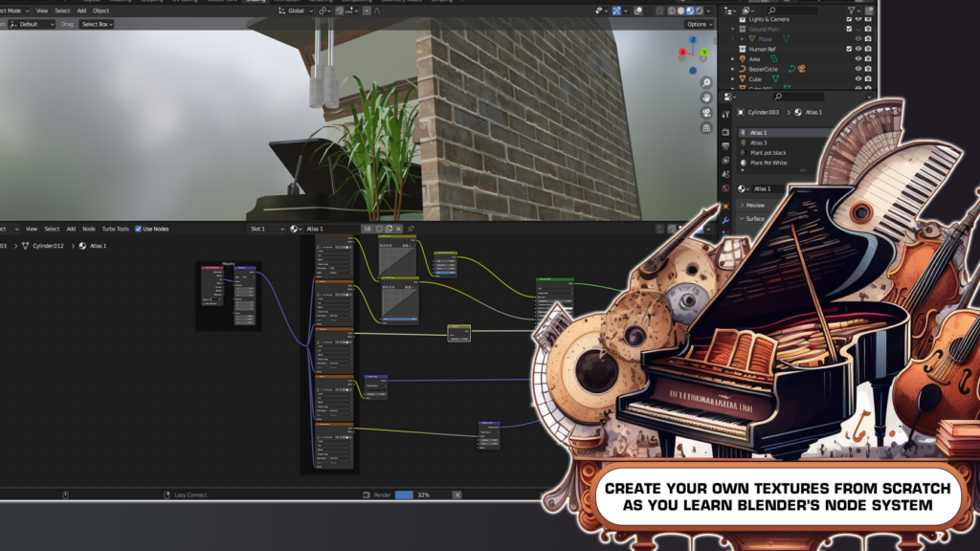
Task: Expand the Area light tree item
Action: click(733, 58)
